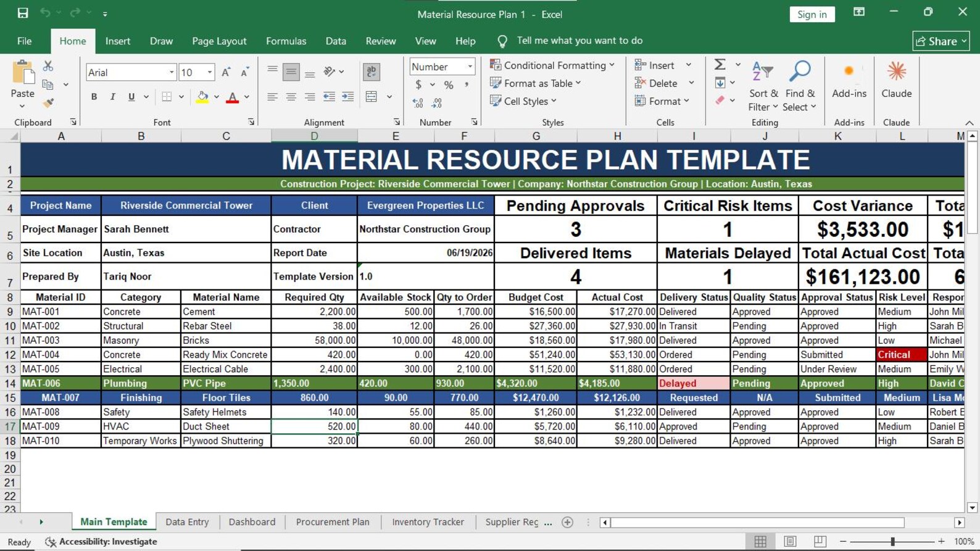Click the yellow Fill Color swatch button
The image size is (980, 551).
(202, 97)
